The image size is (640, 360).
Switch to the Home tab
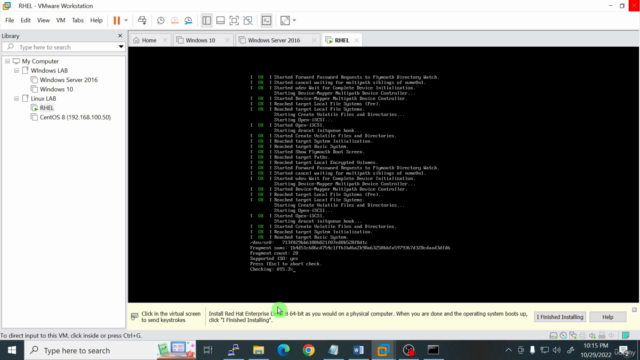pyautogui.click(x=149, y=40)
